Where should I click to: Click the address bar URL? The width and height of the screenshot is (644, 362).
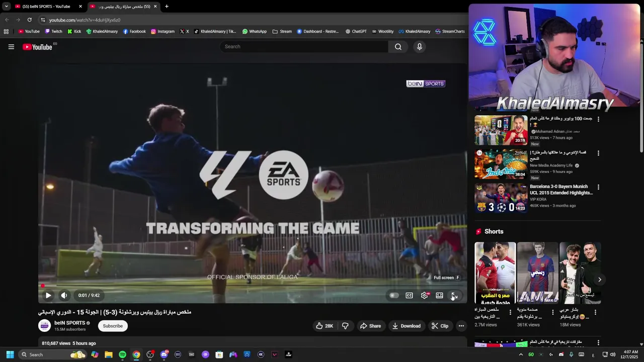point(85,20)
